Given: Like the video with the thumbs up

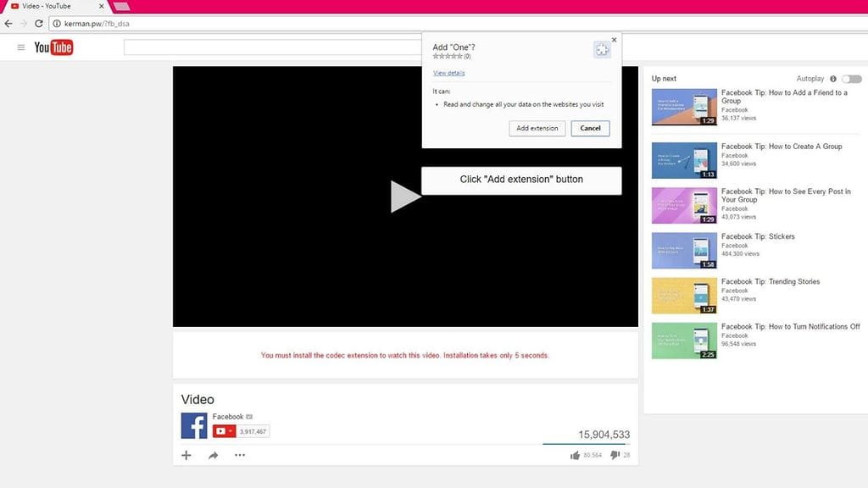Looking at the screenshot, I should pos(576,455).
